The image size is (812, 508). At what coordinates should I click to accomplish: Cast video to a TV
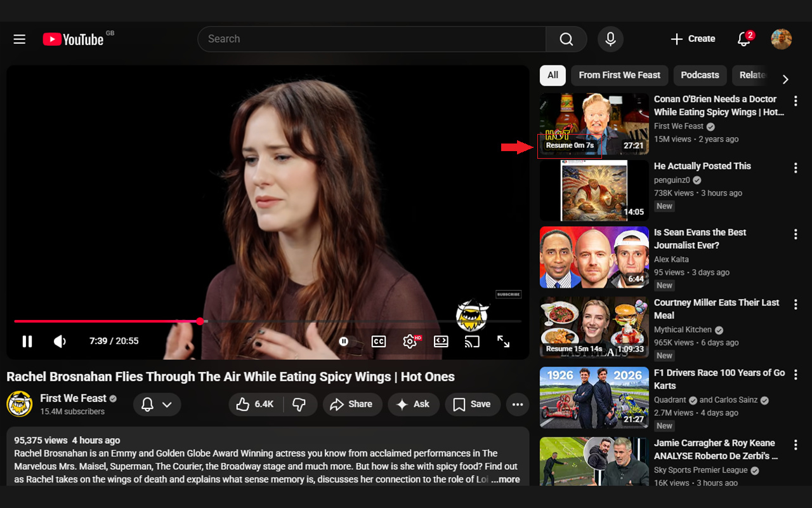point(472,342)
